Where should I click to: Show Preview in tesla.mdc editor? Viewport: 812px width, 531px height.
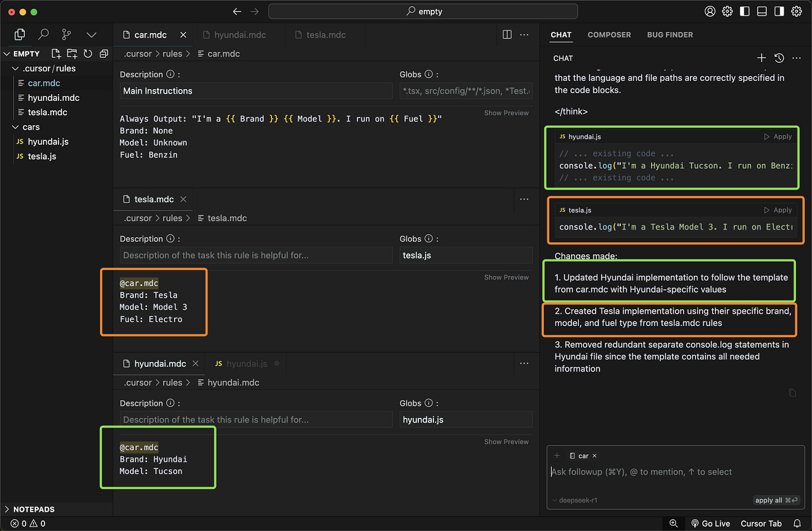click(x=506, y=277)
